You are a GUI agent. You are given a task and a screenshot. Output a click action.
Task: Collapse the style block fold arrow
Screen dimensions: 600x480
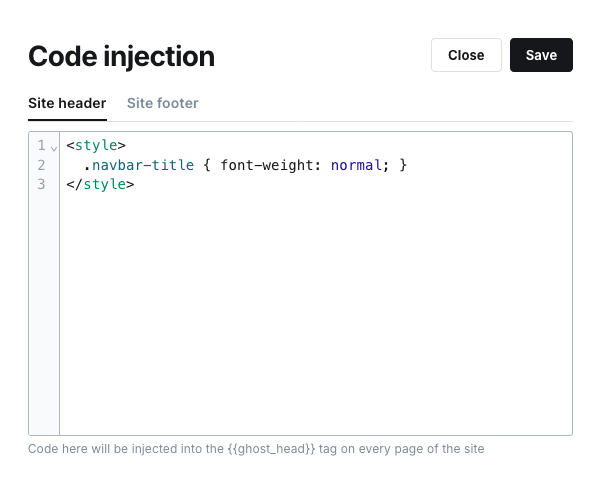pos(53,147)
